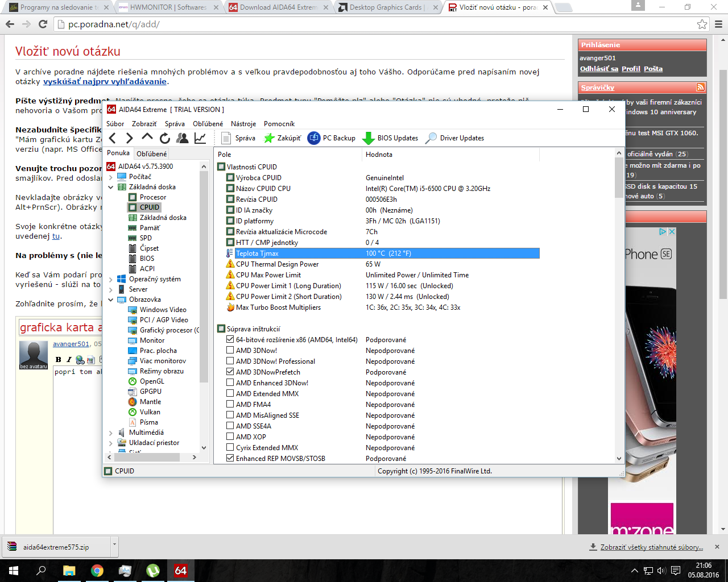Open File Explorer from the taskbar

(69, 570)
